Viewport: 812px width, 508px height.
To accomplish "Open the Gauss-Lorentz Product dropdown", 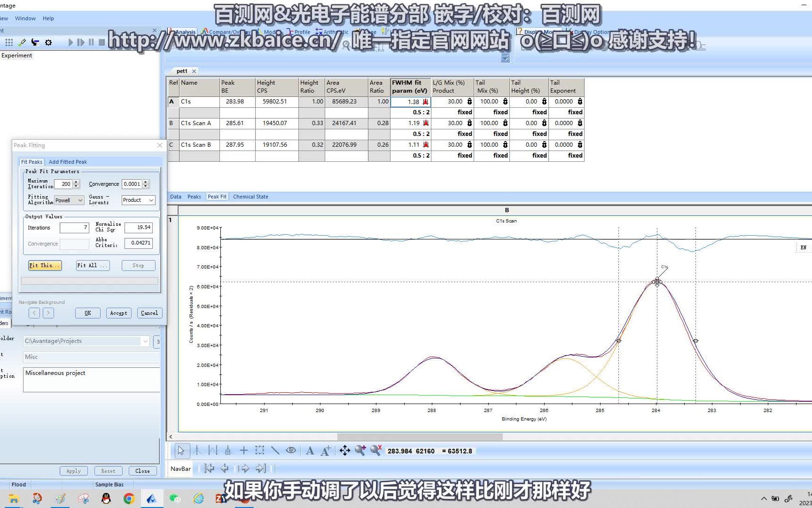I will coord(152,200).
